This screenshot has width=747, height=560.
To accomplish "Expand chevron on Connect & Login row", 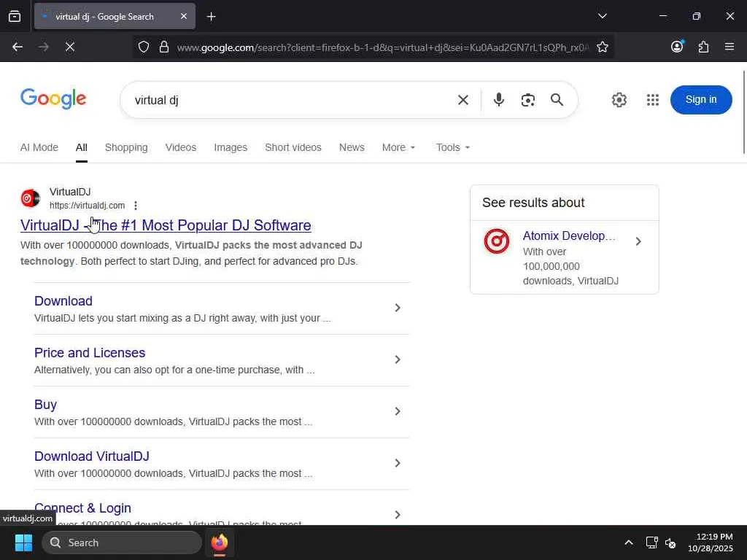I will (x=398, y=515).
